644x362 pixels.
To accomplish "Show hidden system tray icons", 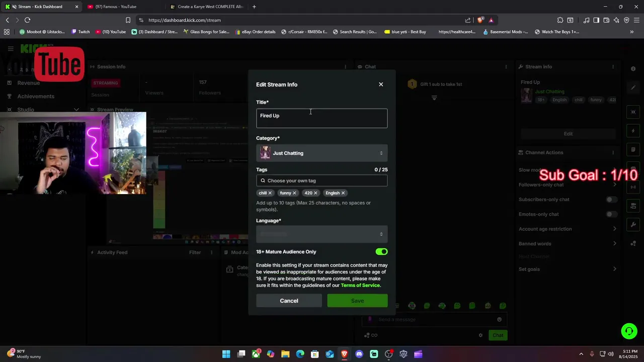I will pos(581,354).
